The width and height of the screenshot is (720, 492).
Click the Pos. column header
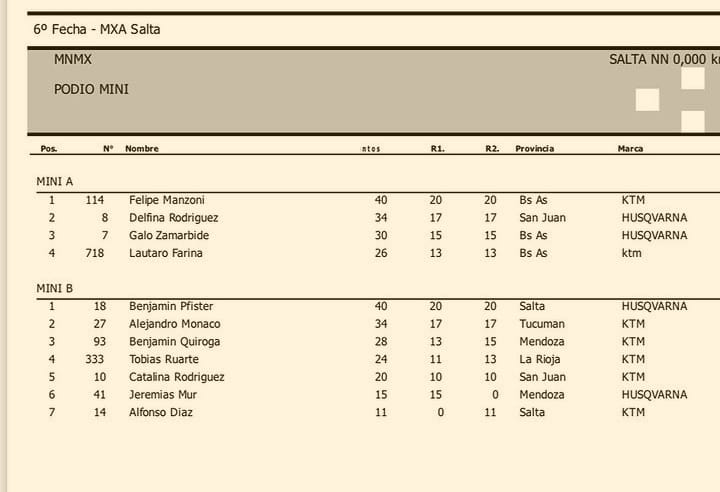[49, 149]
